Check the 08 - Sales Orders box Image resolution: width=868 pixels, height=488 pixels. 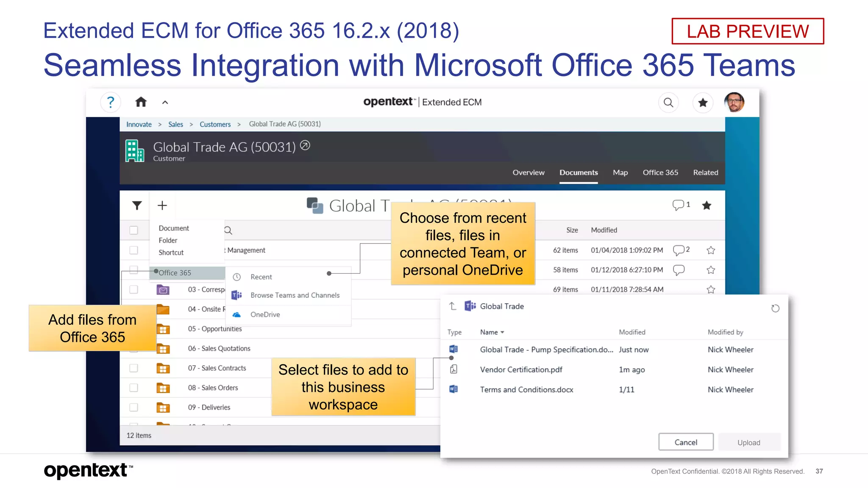point(134,388)
